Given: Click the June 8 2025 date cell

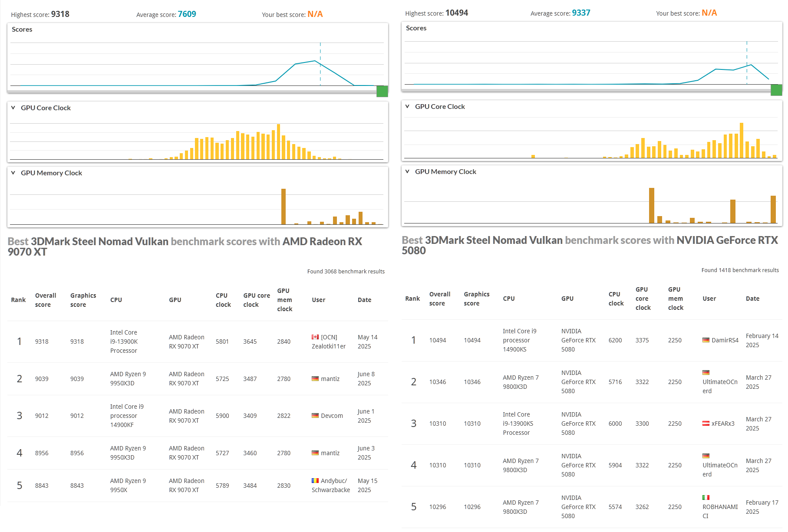Looking at the screenshot, I should point(366,379).
